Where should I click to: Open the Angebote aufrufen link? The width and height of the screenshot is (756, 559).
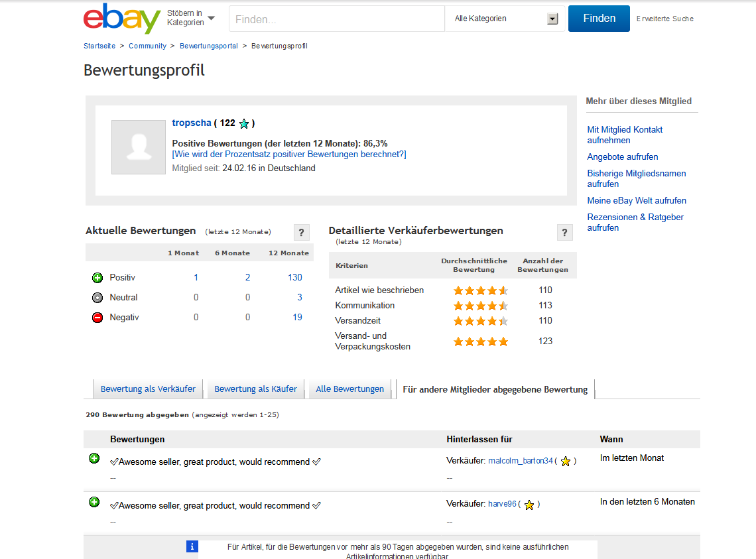(x=623, y=156)
